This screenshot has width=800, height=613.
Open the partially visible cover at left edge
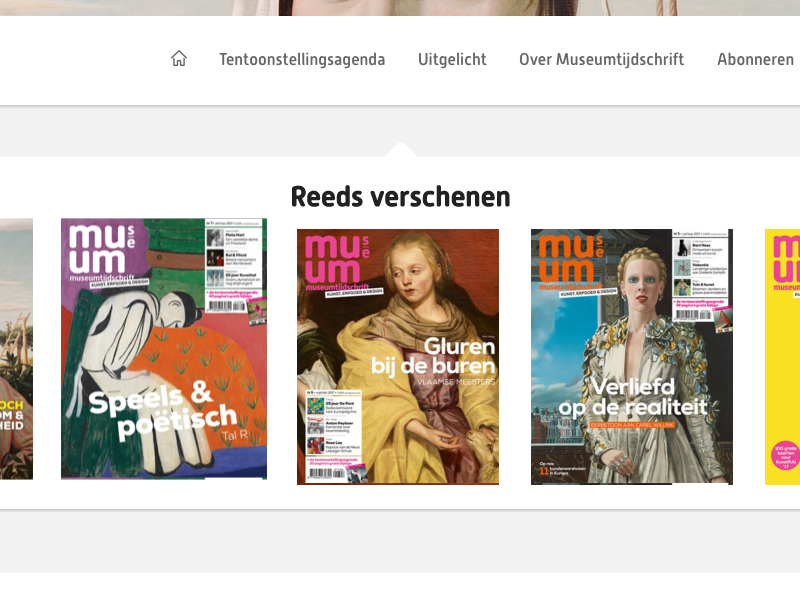coord(16,349)
